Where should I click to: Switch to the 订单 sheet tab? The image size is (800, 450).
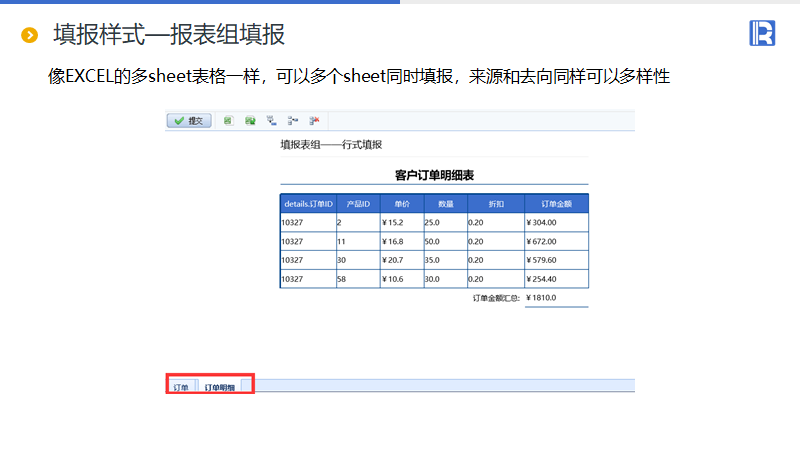[x=181, y=387]
